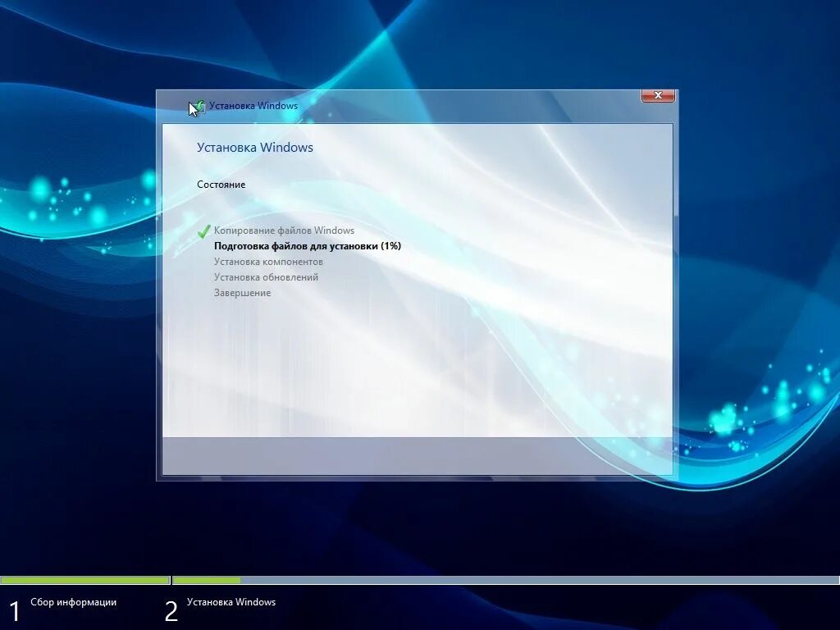Click the stage number 2 at bottom
840x630 pixels.
171,612
